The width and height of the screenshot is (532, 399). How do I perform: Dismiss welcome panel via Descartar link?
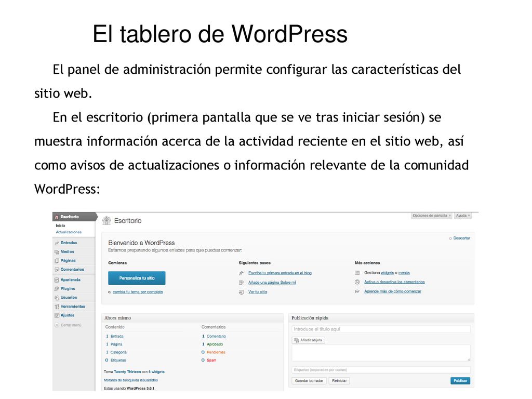click(x=462, y=238)
